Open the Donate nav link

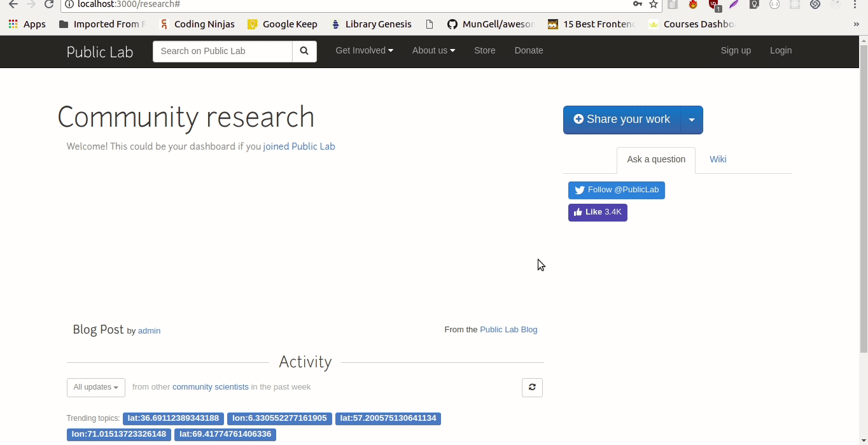(x=529, y=50)
